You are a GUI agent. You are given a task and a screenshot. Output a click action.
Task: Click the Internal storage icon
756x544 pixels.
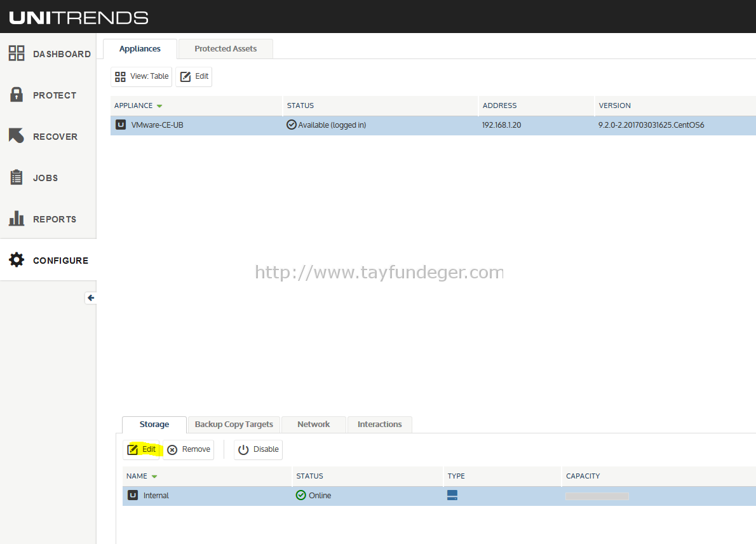coord(133,495)
